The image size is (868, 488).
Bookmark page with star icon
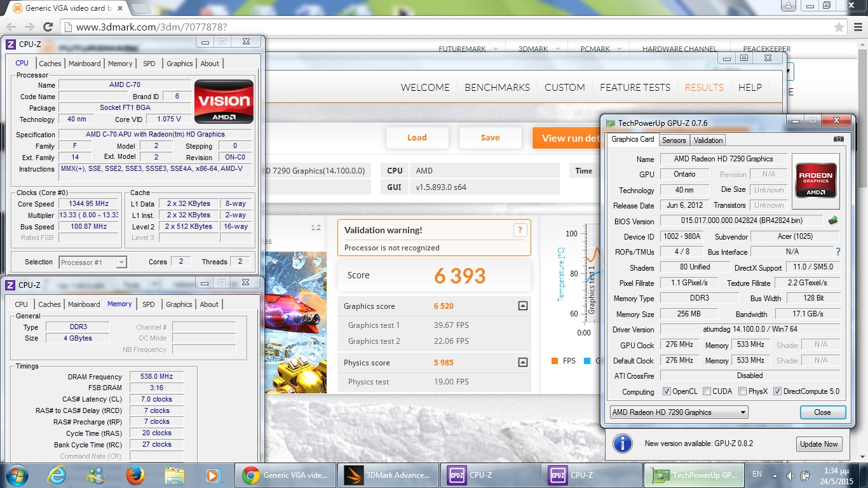click(839, 27)
